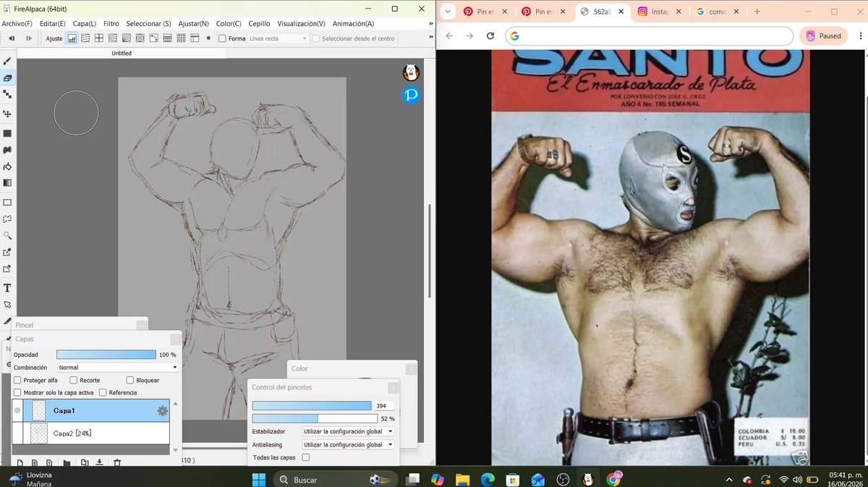Enable the Recorte checkbox
This screenshot has height=487, width=868.
click(73, 380)
